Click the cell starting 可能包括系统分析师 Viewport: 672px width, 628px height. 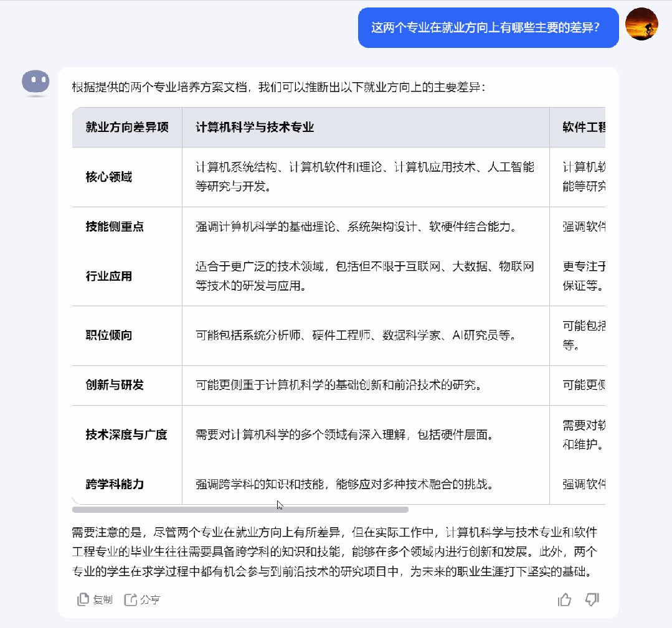coord(366,335)
